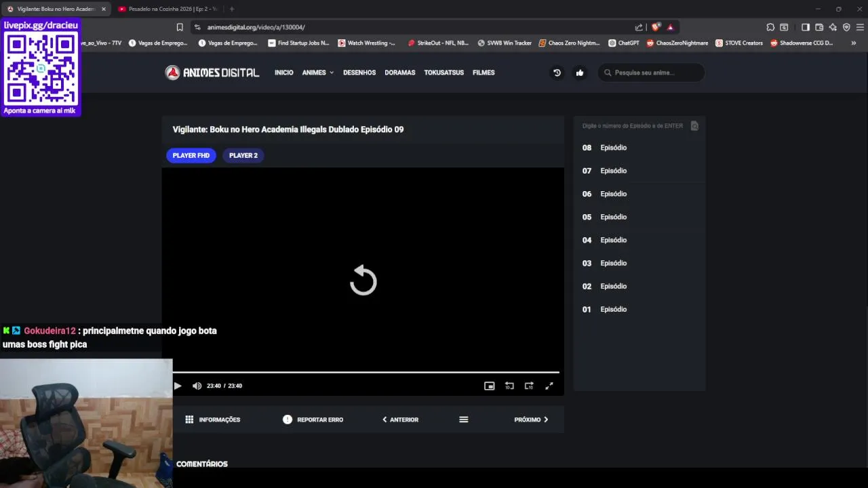The width and height of the screenshot is (868, 488).
Task: Click the thumbs-up icon in the header
Action: [580, 73]
